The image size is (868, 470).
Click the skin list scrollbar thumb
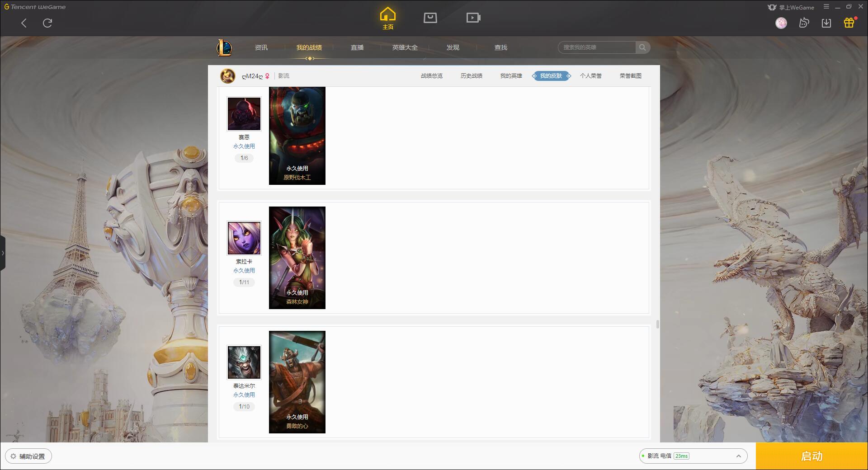coord(657,324)
